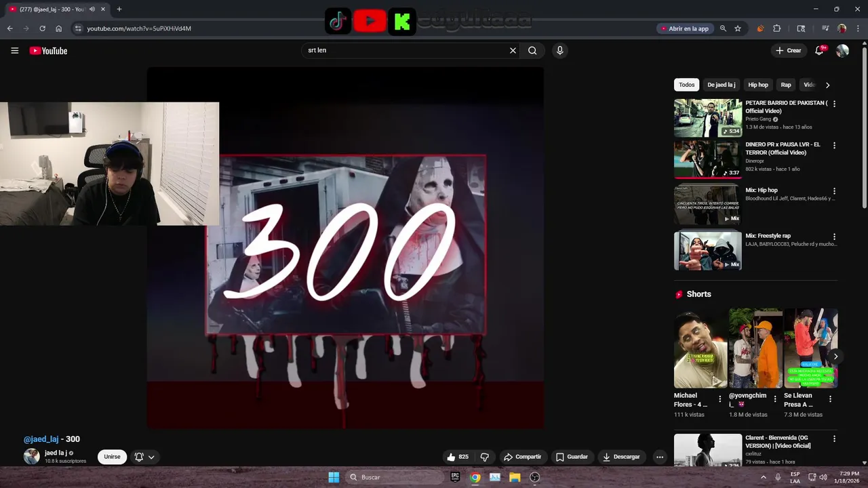This screenshot has height=488, width=868.
Task: Select the Todos filter chip
Action: point(687,85)
